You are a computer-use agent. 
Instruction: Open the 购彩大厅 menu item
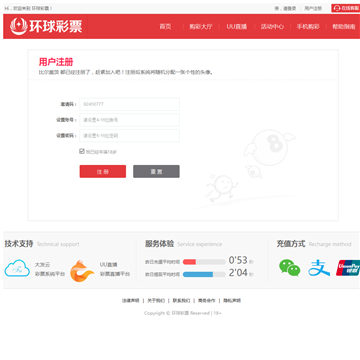tap(201, 27)
